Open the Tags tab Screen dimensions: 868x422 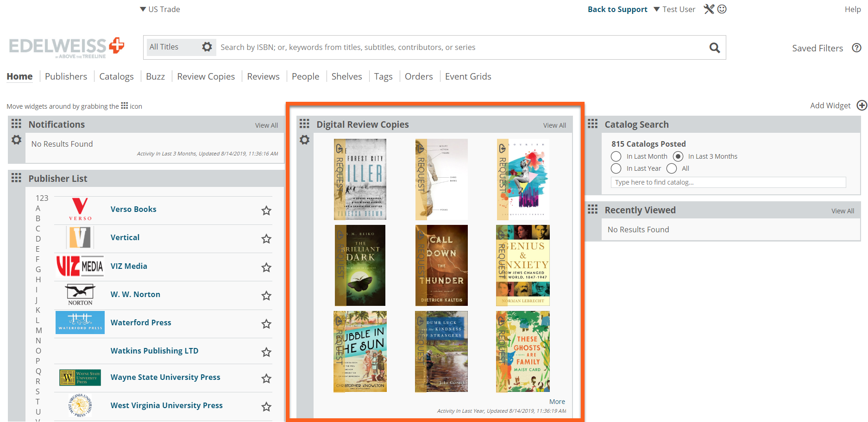pos(383,76)
